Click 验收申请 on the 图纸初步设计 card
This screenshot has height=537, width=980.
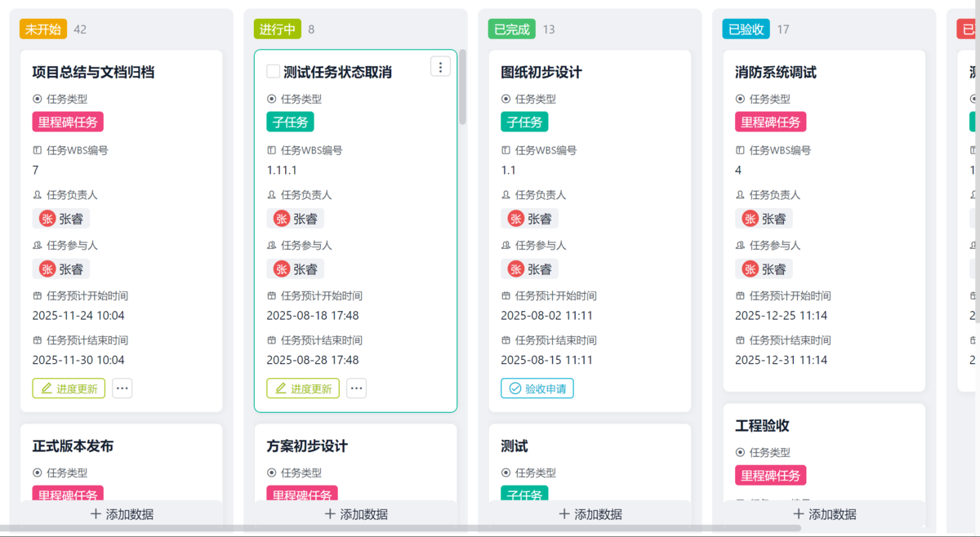click(x=537, y=388)
